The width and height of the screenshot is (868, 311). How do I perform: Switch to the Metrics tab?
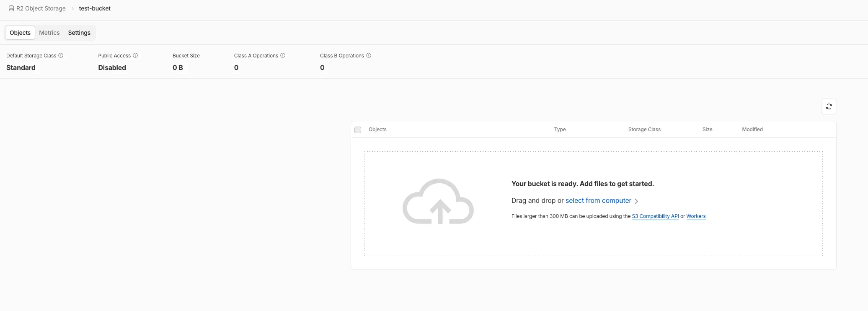pos(49,33)
